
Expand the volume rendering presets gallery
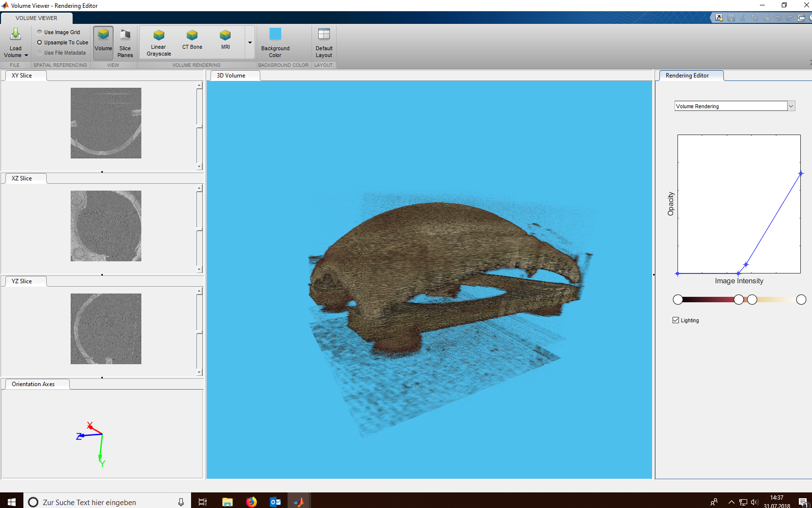pos(250,43)
